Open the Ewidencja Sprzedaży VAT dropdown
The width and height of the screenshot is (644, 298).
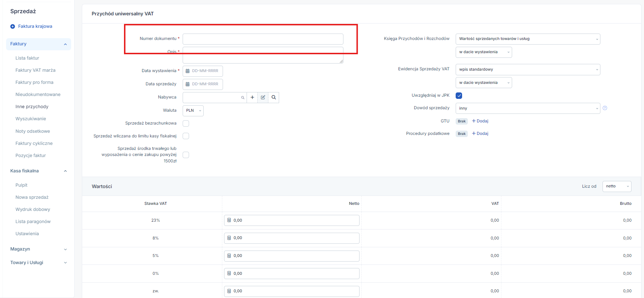[528, 70]
